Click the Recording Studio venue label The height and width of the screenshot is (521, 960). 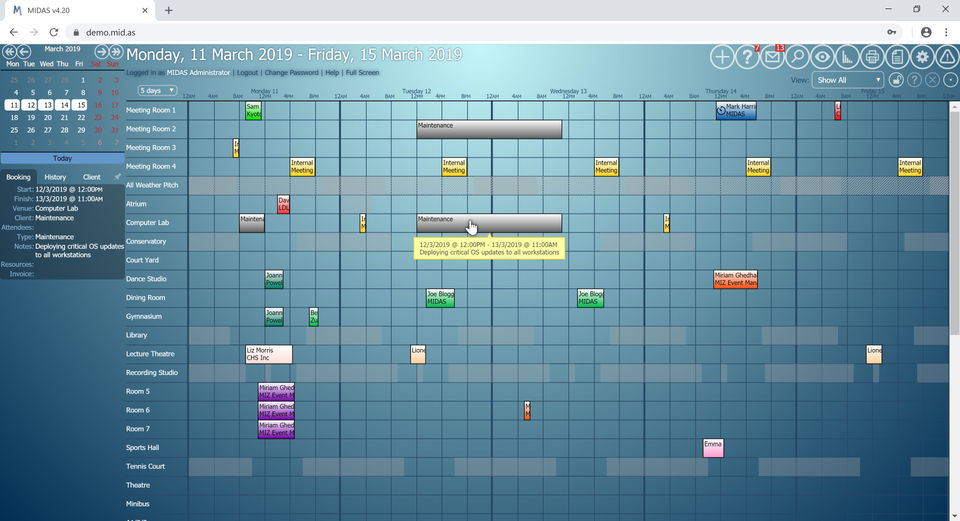[x=152, y=373]
